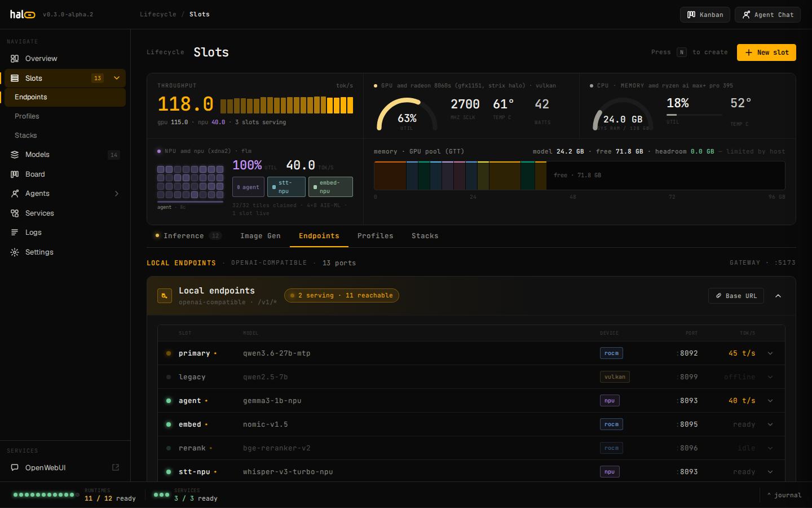
Task: Expand the legacy slot row chevron
Action: click(770, 377)
